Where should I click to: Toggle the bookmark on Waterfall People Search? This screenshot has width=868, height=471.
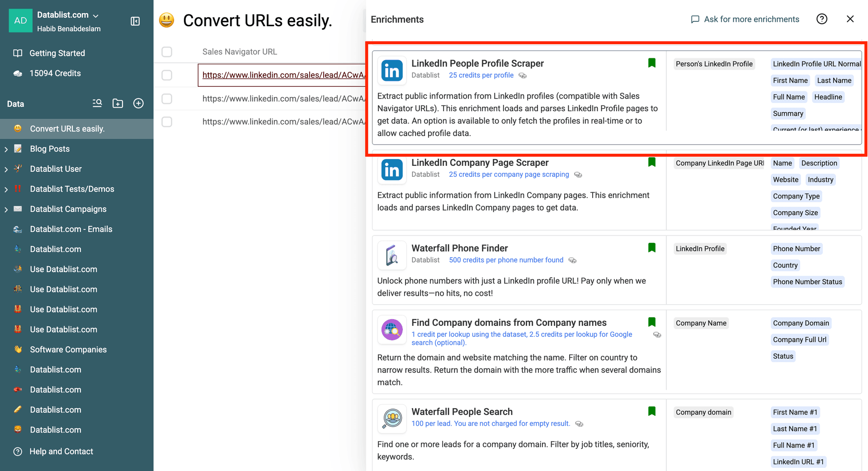tap(651, 411)
